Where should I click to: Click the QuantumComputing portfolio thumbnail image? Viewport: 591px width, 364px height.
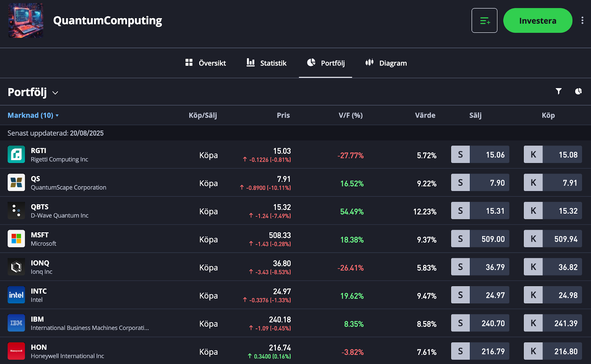26,21
